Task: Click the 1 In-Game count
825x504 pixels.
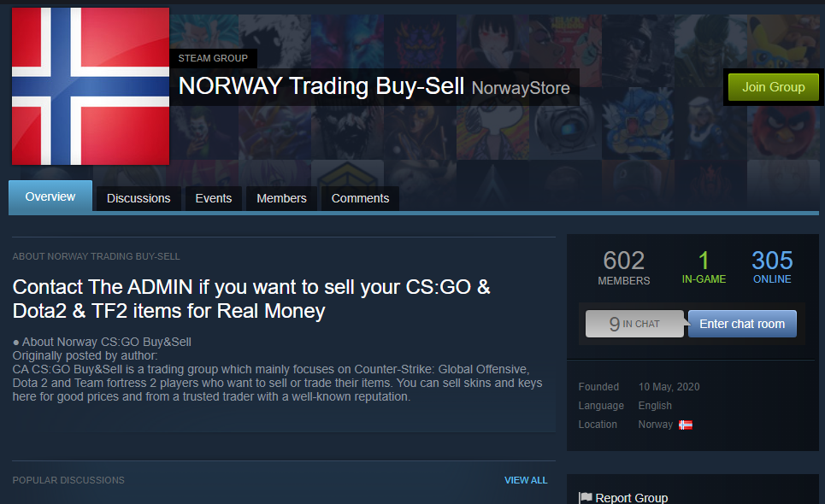Action: 704,267
